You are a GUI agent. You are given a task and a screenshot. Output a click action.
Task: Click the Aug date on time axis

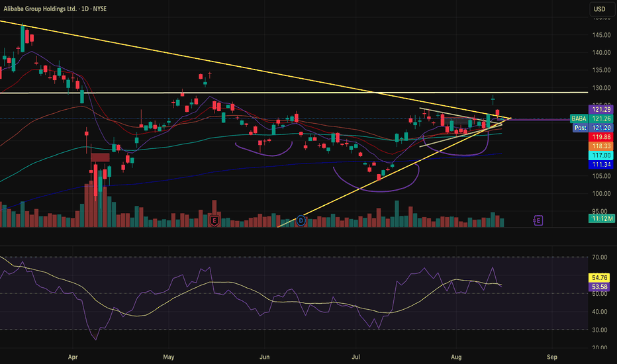point(456,357)
